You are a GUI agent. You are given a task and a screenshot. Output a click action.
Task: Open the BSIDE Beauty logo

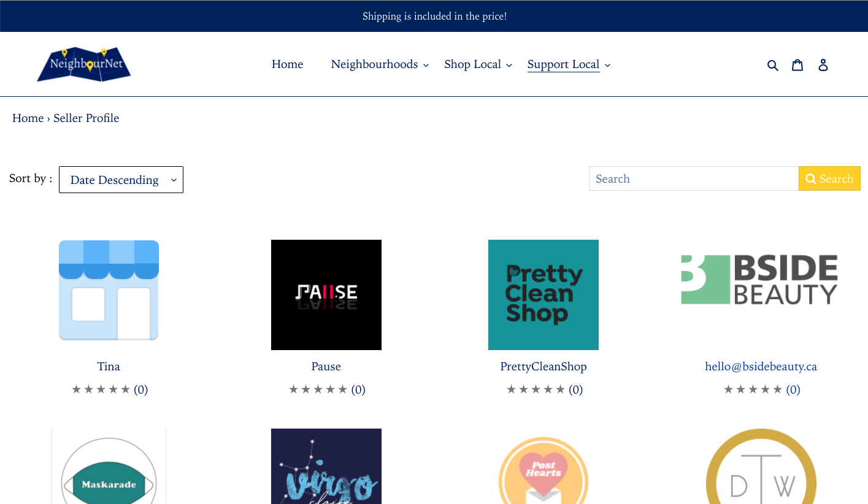(x=759, y=280)
